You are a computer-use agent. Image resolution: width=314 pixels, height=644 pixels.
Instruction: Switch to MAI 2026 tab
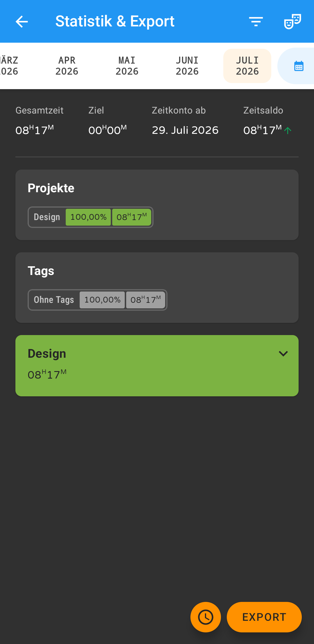pos(127,66)
